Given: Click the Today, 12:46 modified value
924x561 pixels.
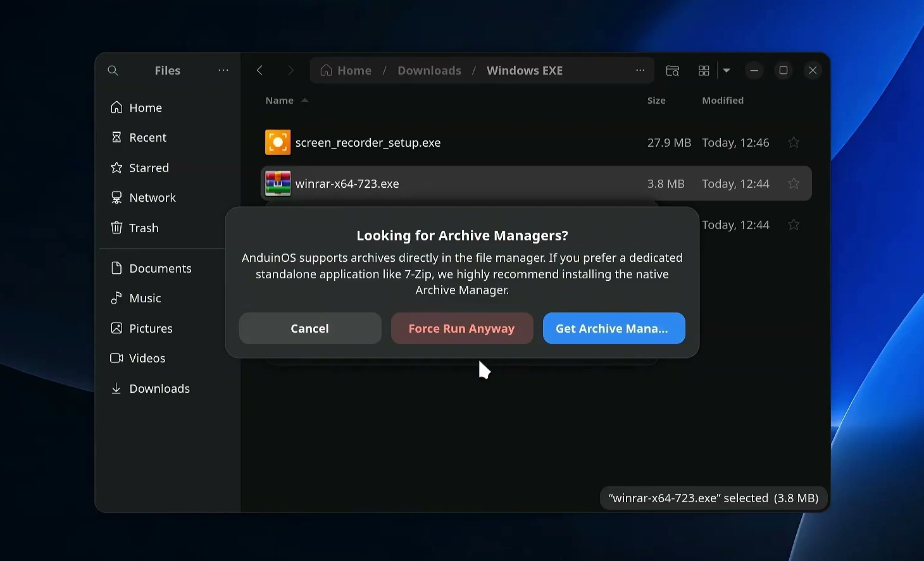Looking at the screenshot, I should (x=735, y=142).
